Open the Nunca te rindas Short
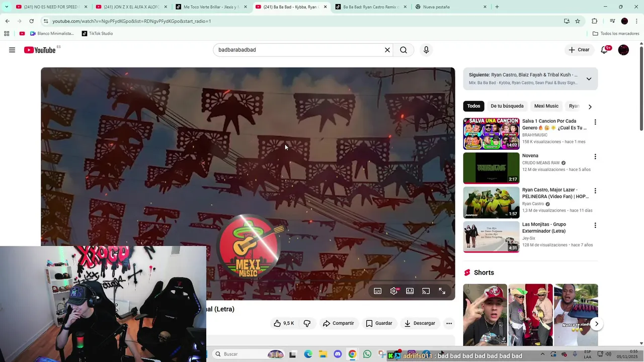Image resolution: width=644 pixels, height=362 pixels. coord(576,315)
